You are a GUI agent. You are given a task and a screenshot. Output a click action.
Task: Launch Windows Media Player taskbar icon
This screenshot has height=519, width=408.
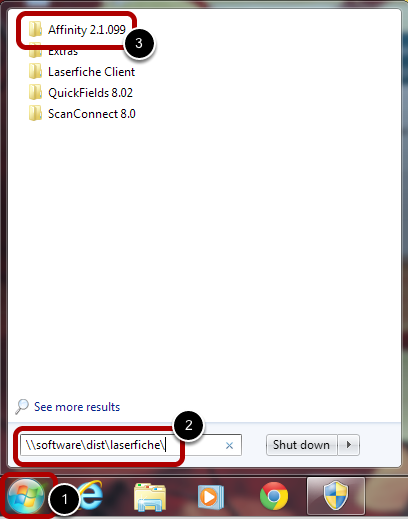pyautogui.click(x=211, y=497)
